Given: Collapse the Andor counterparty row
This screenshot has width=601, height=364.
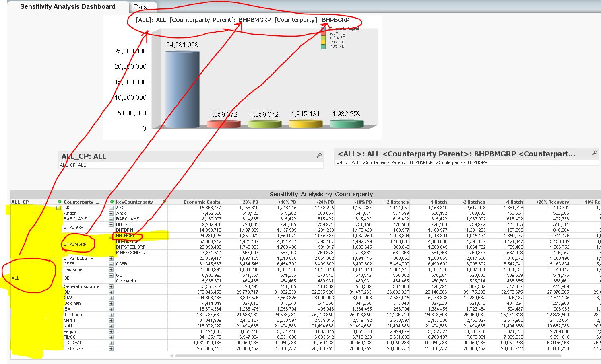Looking at the screenshot, I should pyautogui.click(x=111, y=214).
